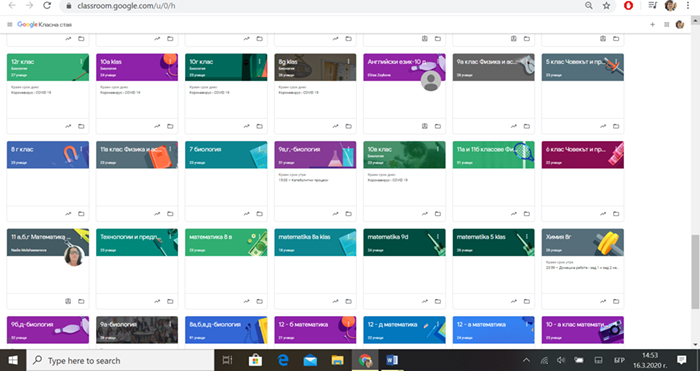Viewport: 700px width, 371px height.
Task: Open gradebook icon on 10в клас card
Action: [x=425, y=214]
